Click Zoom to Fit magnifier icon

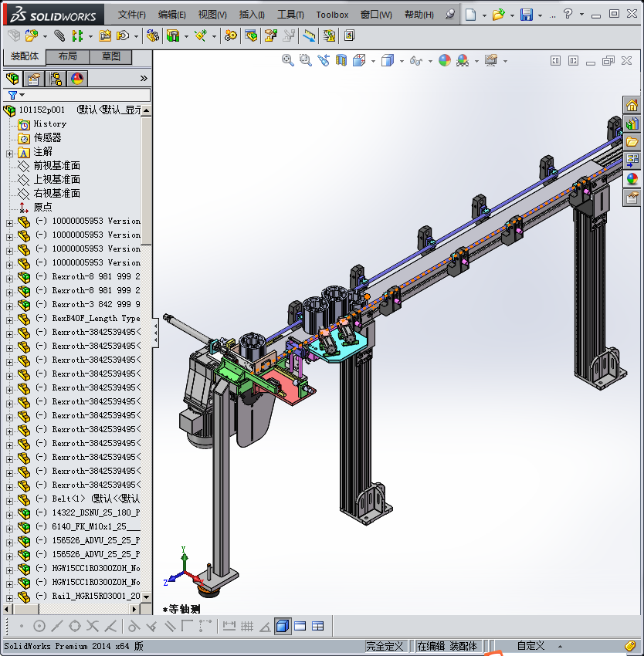pos(288,60)
